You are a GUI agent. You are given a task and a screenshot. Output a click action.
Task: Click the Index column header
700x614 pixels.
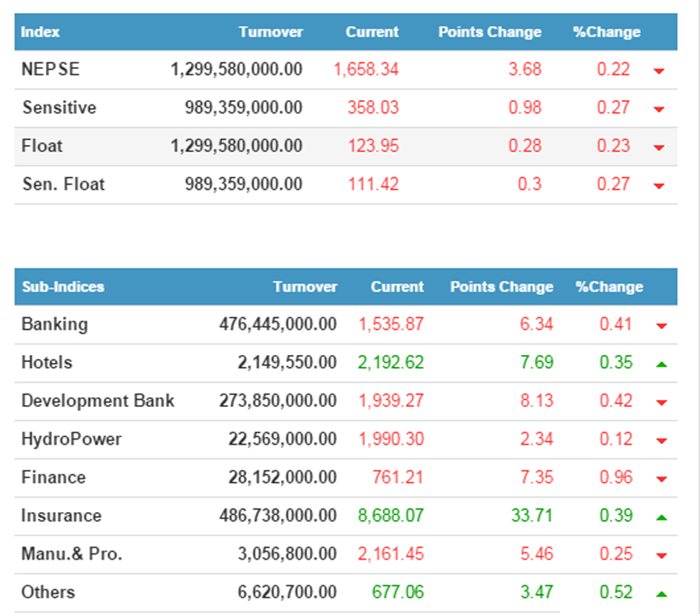(x=41, y=32)
